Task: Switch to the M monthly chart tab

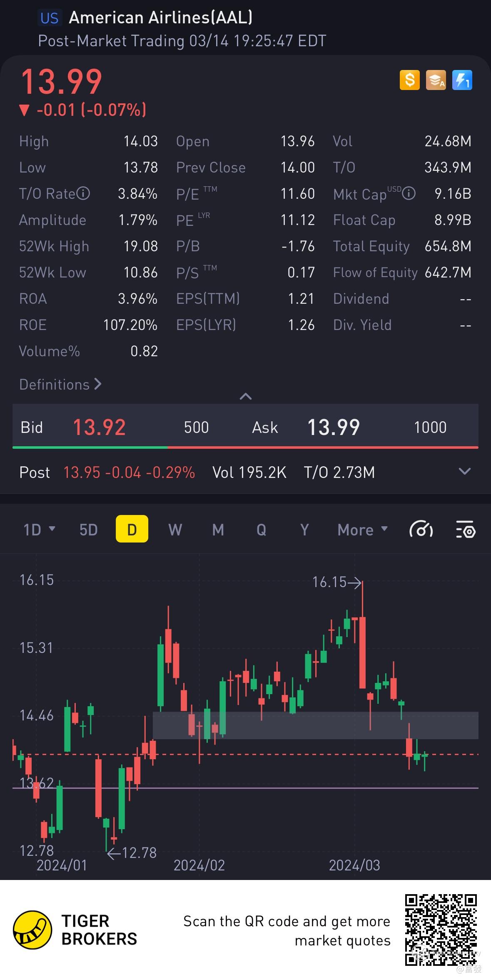Action: [218, 530]
